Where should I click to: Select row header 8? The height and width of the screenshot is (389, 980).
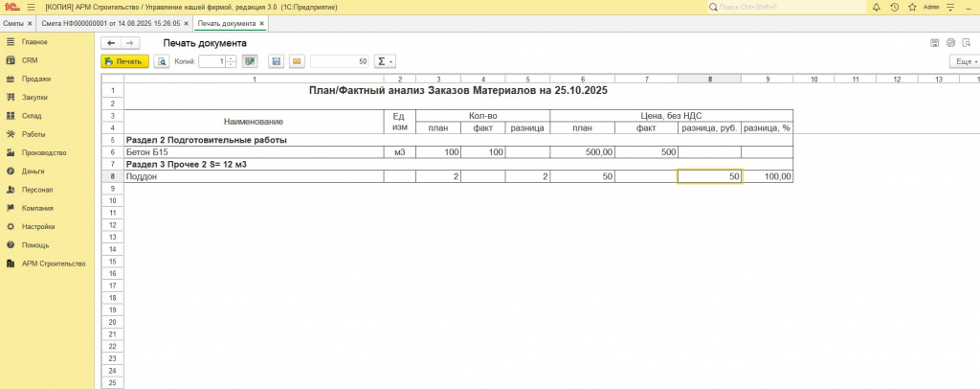113,177
